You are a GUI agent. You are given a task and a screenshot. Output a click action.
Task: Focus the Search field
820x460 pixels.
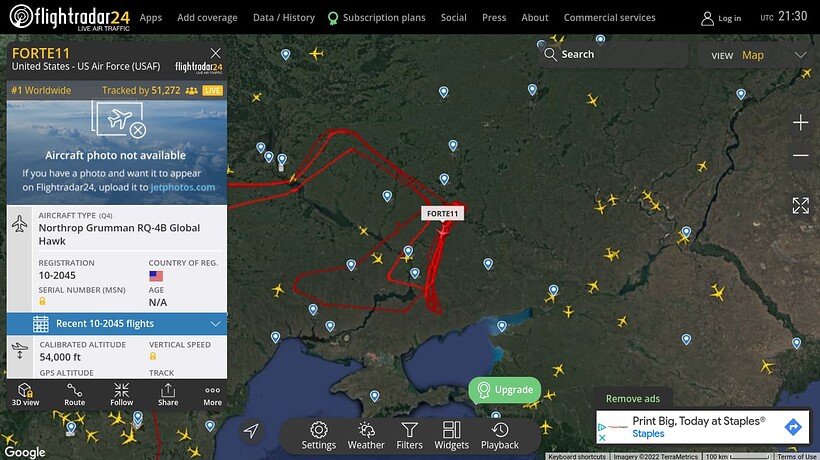[613, 54]
